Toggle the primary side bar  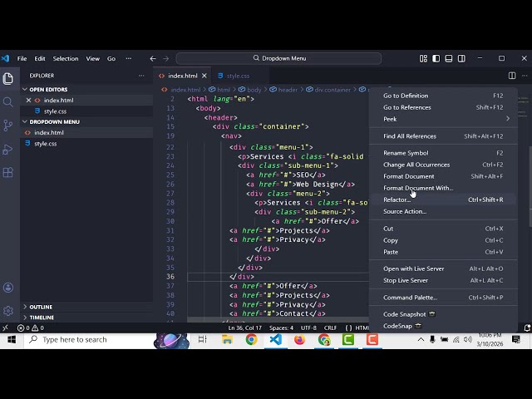tap(436, 58)
